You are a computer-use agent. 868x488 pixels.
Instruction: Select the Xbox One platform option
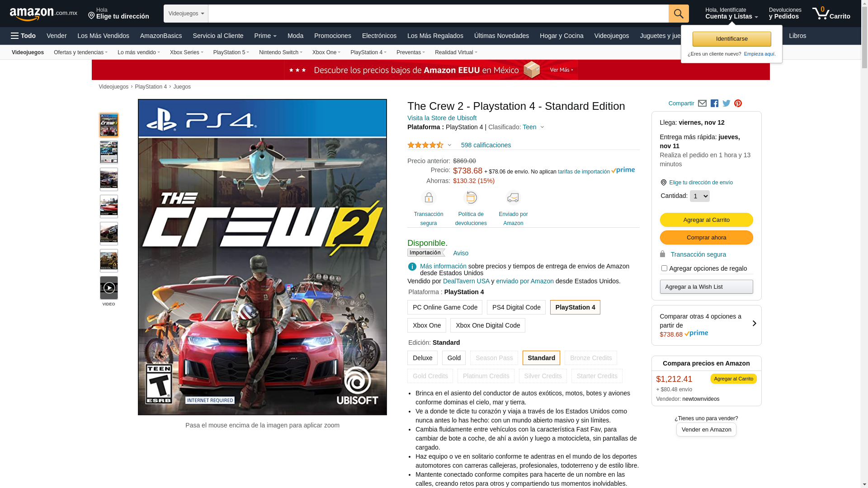[427, 325]
